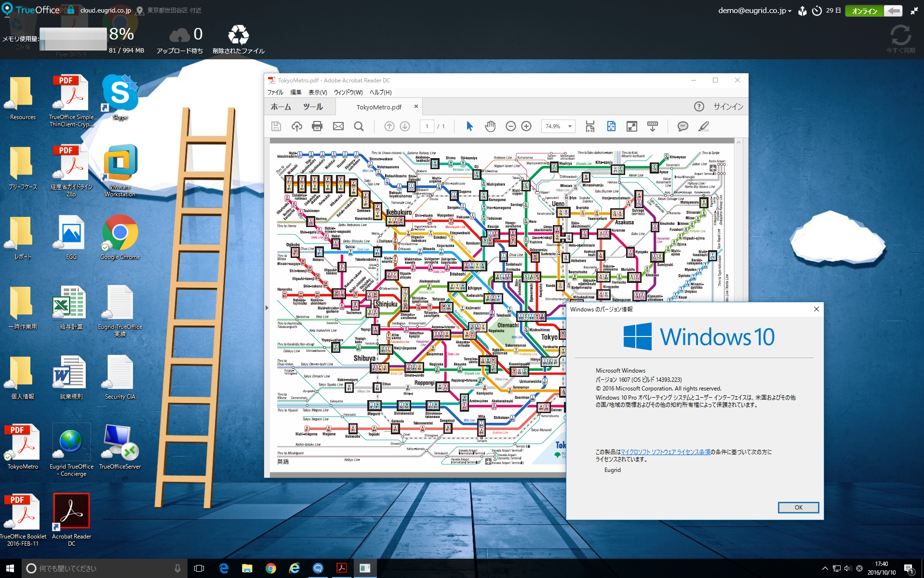
Task: Expand the Acrobat left navigation pane
Action: [x=267, y=308]
